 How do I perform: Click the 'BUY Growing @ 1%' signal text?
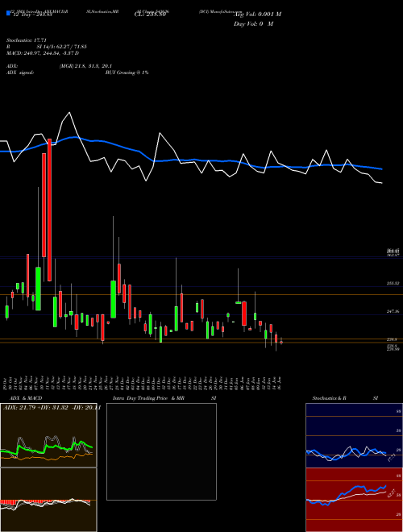(127, 73)
